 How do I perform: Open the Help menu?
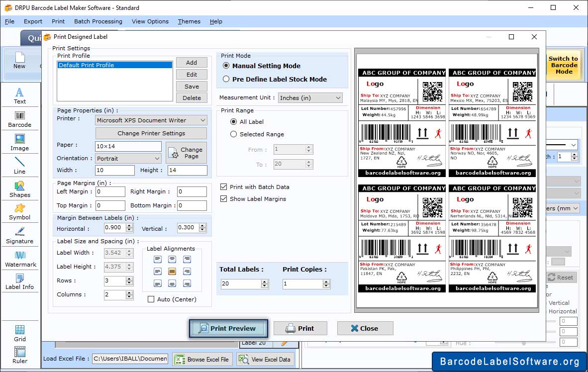click(x=216, y=21)
